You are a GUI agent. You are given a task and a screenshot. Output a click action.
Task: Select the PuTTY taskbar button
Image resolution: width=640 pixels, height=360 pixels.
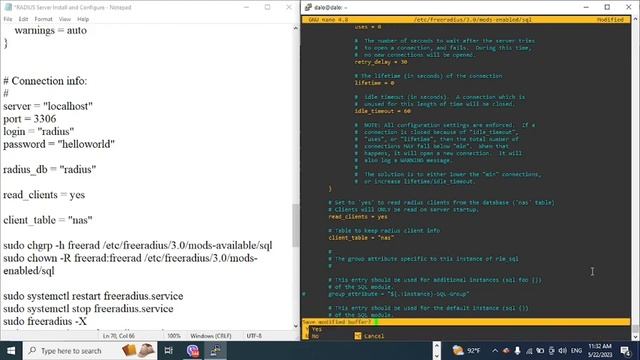216,351
